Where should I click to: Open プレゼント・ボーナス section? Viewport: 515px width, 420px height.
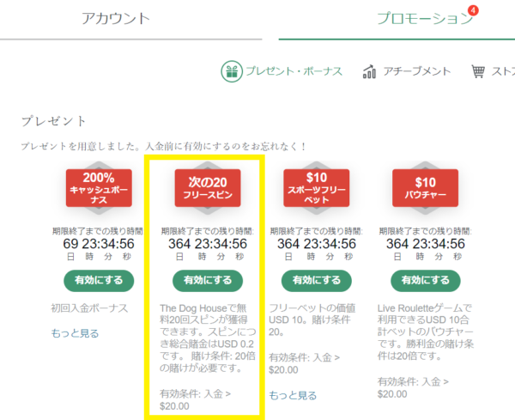click(294, 71)
